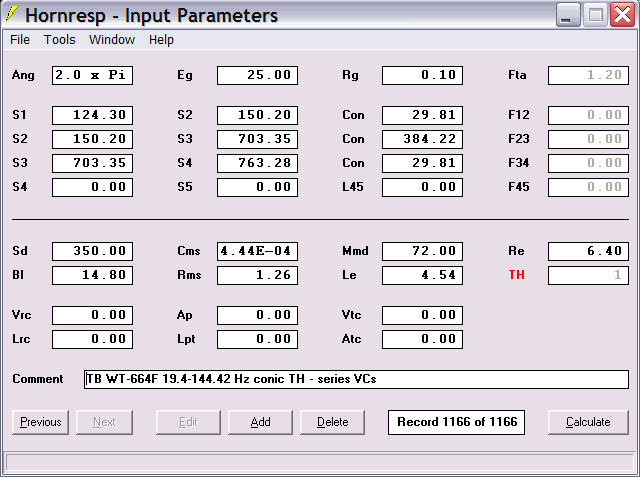The height and width of the screenshot is (477, 640).
Task: Click the Ap input field
Action: [258, 315]
